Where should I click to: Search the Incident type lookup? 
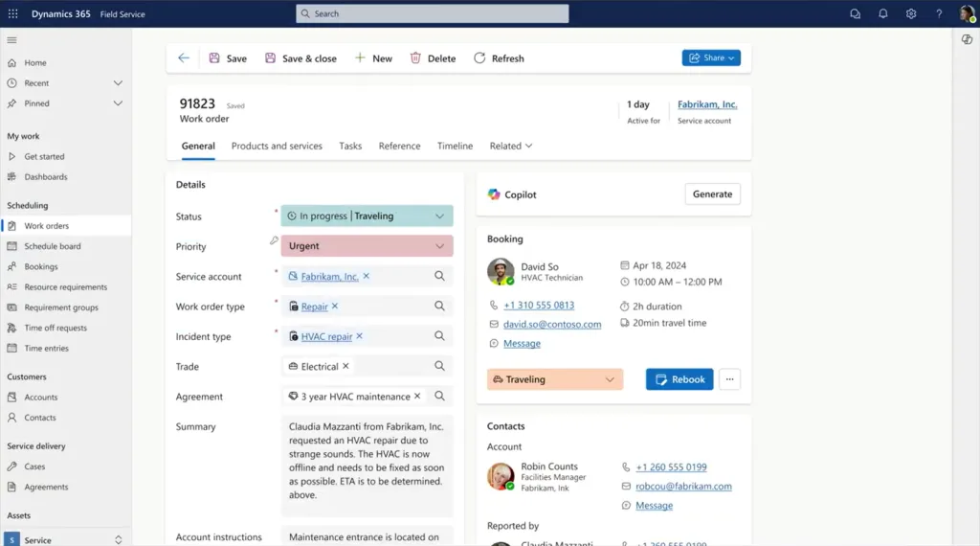439,336
